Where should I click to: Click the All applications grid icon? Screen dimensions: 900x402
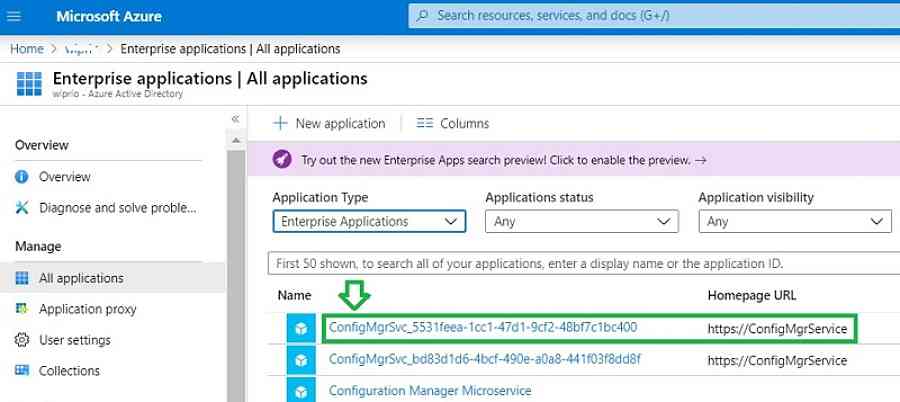[22, 279]
